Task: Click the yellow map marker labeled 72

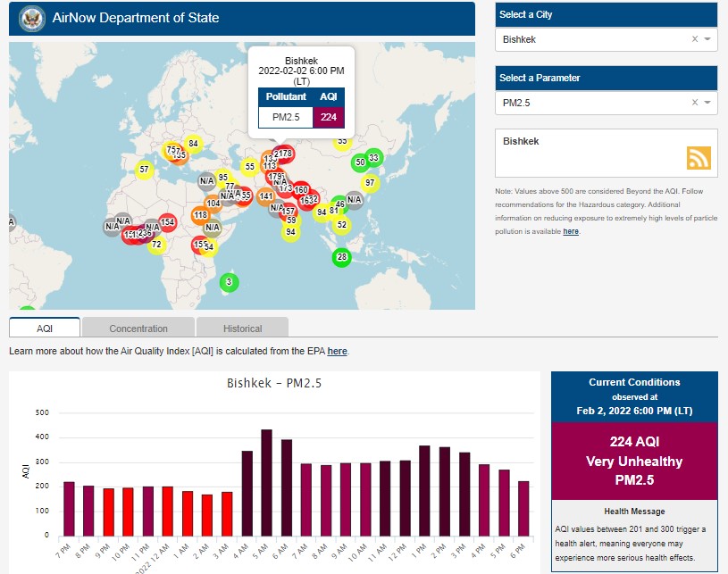Action: tap(156, 244)
